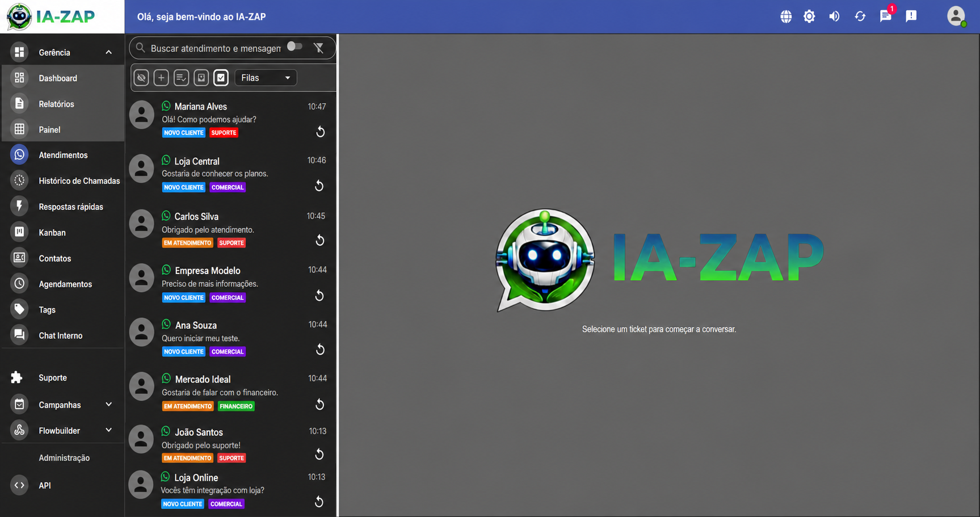Screen dimensions: 980x517
Task: Click the new ticket plus button
Action: 161,78
